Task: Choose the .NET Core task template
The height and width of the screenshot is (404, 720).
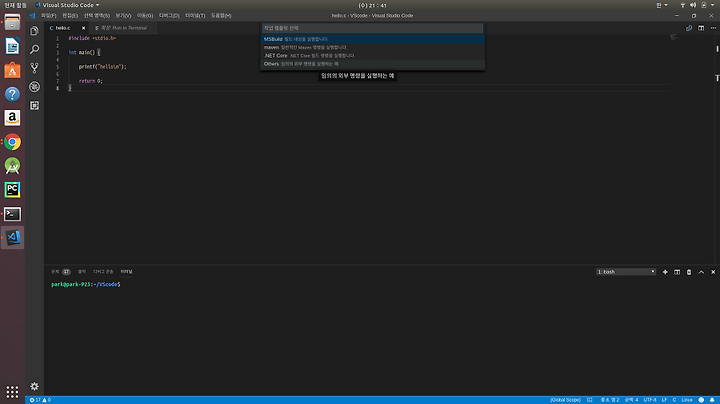Action: pos(372,56)
